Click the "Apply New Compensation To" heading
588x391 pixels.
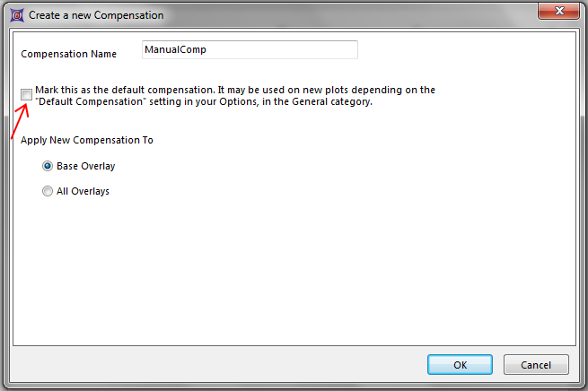tap(87, 140)
